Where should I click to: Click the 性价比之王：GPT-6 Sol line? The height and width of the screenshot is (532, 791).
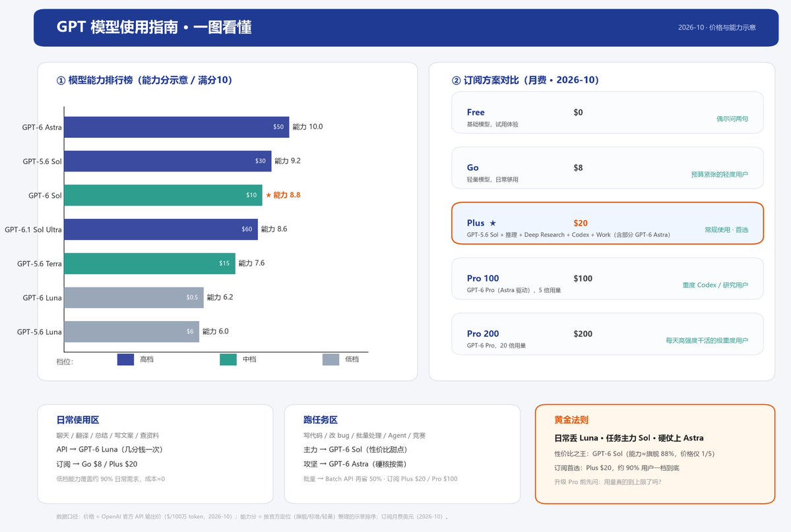pyautogui.click(x=634, y=454)
